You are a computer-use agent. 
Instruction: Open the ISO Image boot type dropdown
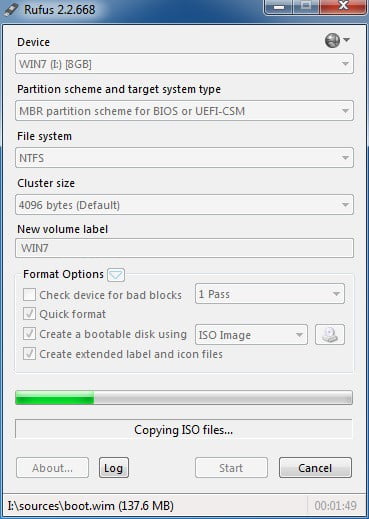251,335
